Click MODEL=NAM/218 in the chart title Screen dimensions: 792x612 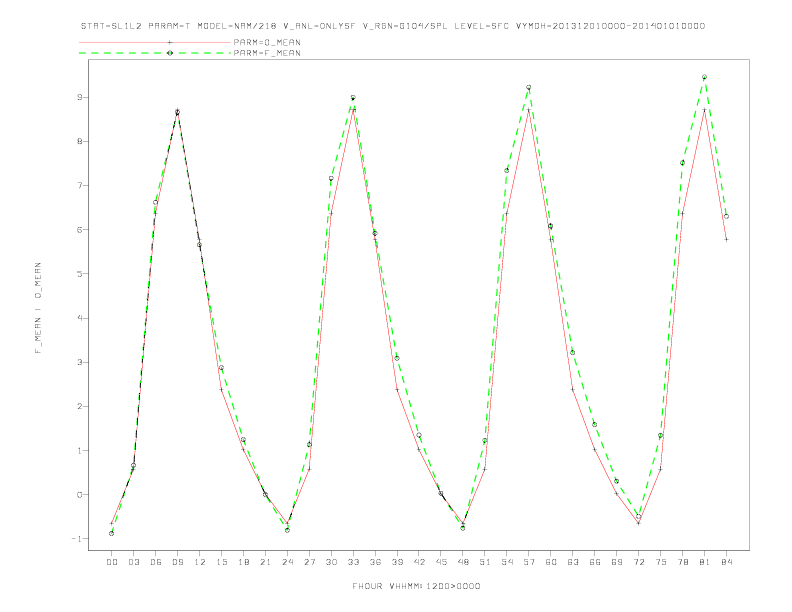tap(237, 26)
